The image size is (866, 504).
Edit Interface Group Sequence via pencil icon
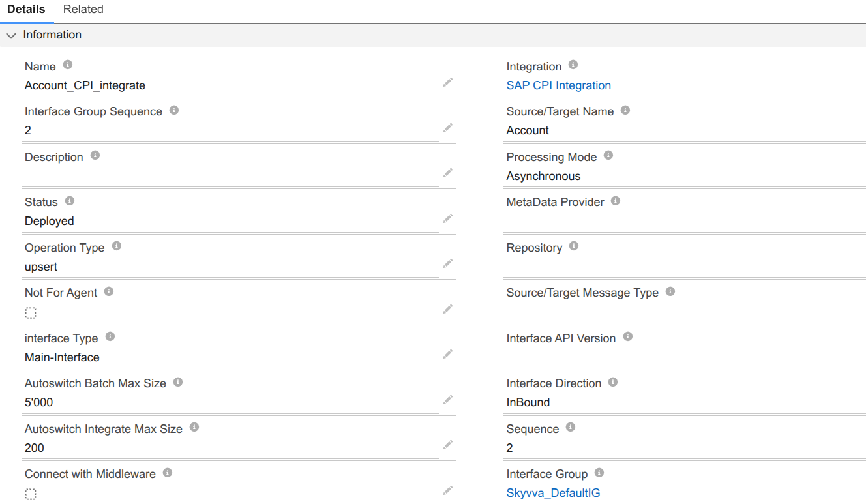tap(448, 128)
